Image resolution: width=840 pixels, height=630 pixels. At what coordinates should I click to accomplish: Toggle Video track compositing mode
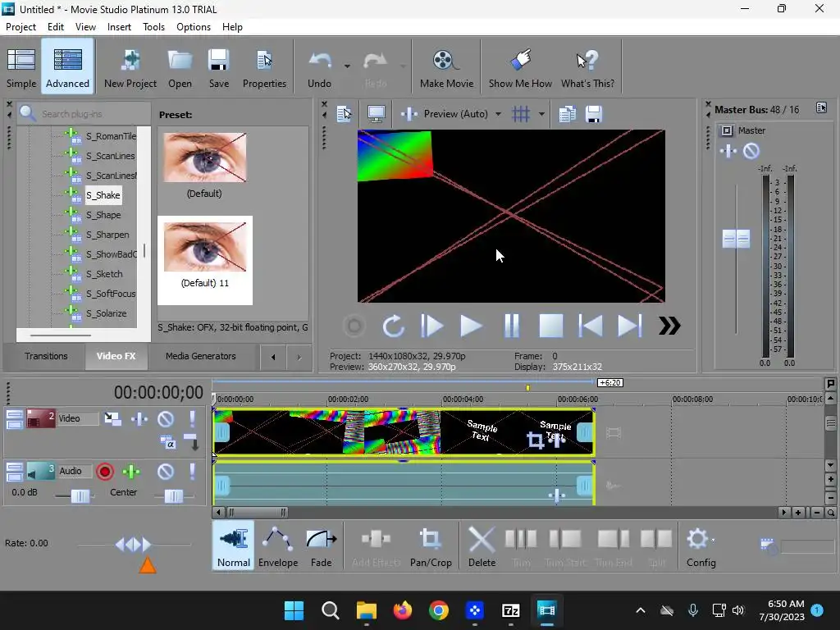(167, 443)
